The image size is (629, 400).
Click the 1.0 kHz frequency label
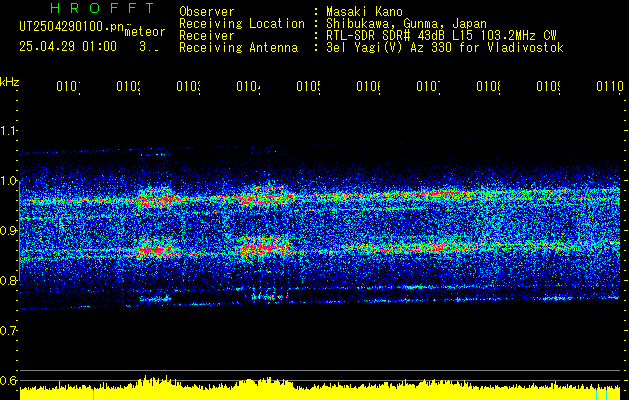pyautogui.click(x=8, y=180)
